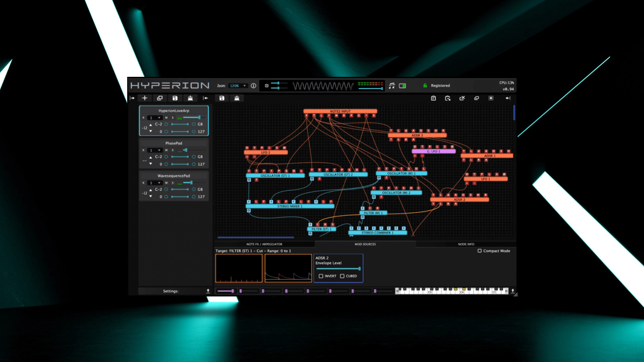Image resolution: width=644 pixels, height=362 pixels.
Task: Expand panel with the far-left arrow icon
Action: [x=132, y=98]
